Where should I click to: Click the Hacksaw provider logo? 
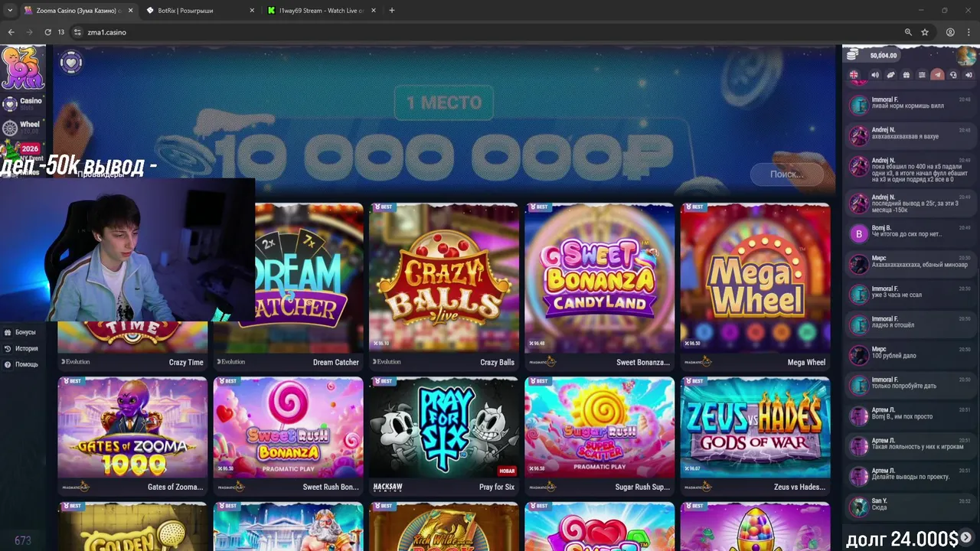click(x=387, y=487)
